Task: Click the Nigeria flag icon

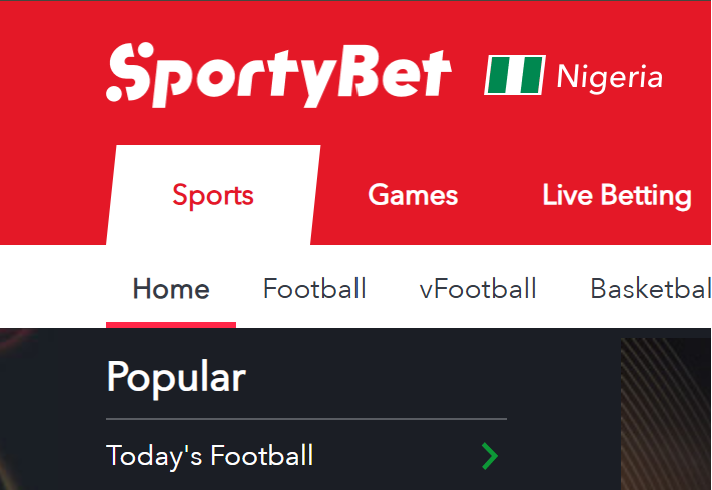Action: point(515,75)
